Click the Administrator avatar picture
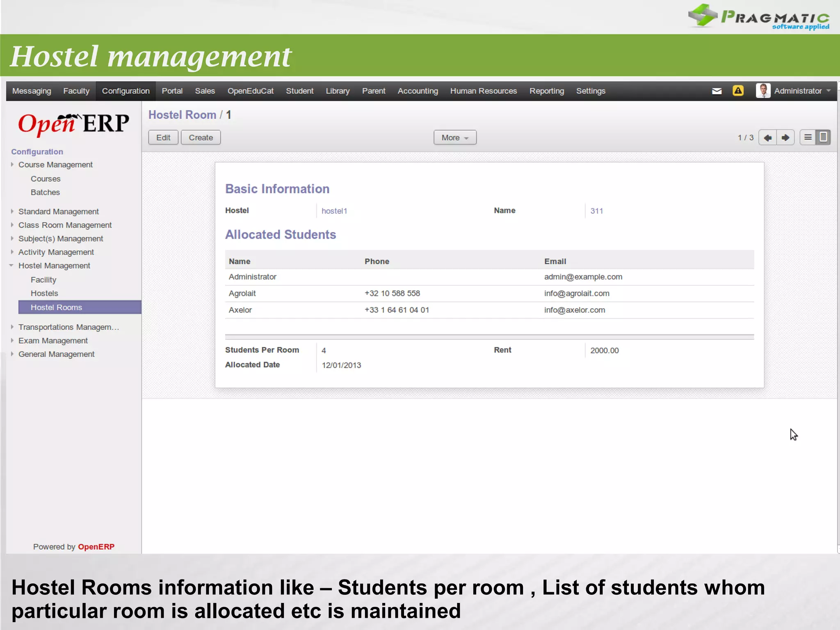Viewport: 840px width, 630px height. [763, 91]
